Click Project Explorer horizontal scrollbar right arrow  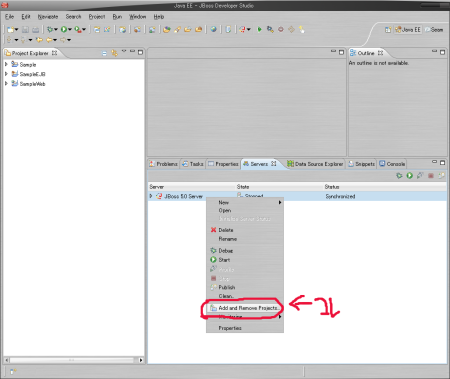pyautogui.click(x=141, y=360)
